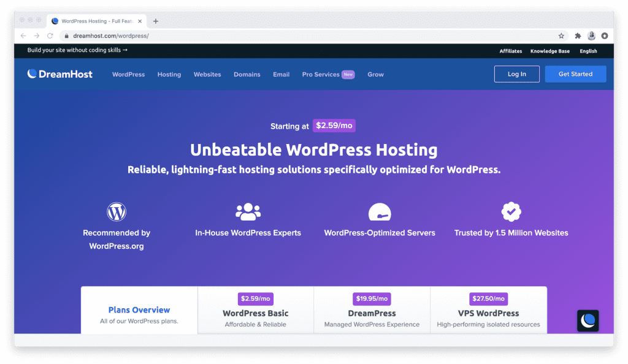Select the WordPress Hosting browser tab
This screenshot has width=628, height=364.
point(97,21)
